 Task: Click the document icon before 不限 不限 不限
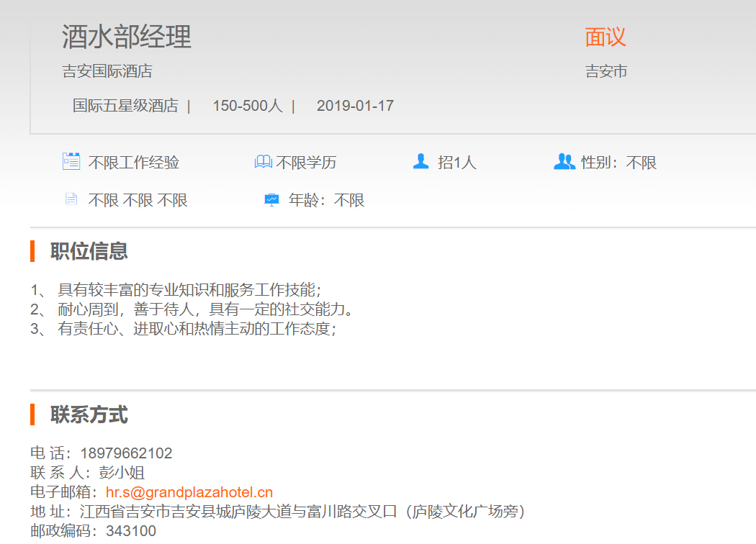pos(71,199)
